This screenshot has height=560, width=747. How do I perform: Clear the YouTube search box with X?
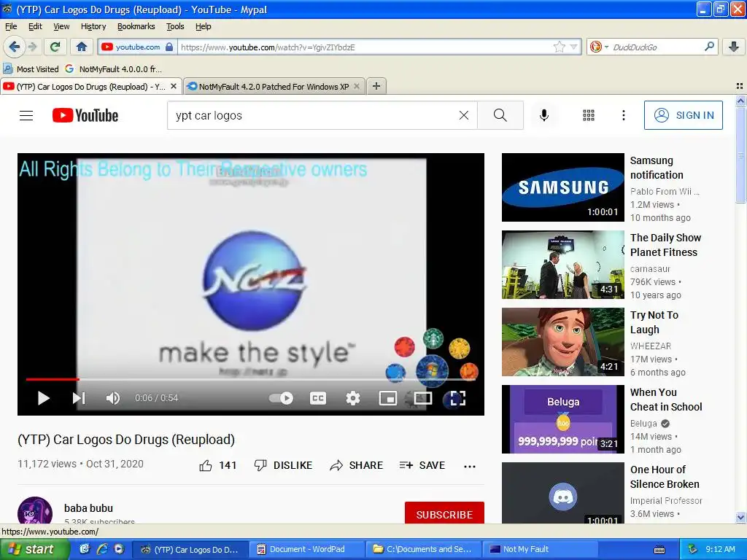point(463,115)
